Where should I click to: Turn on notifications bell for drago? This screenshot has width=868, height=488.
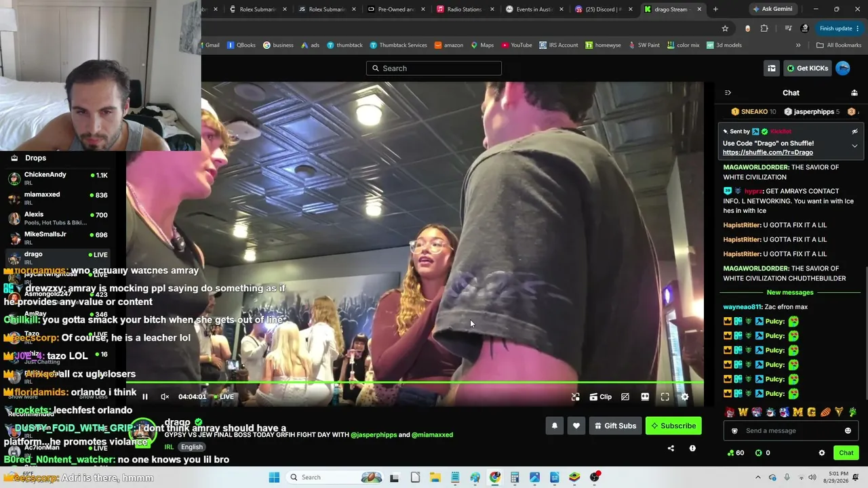point(555,426)
